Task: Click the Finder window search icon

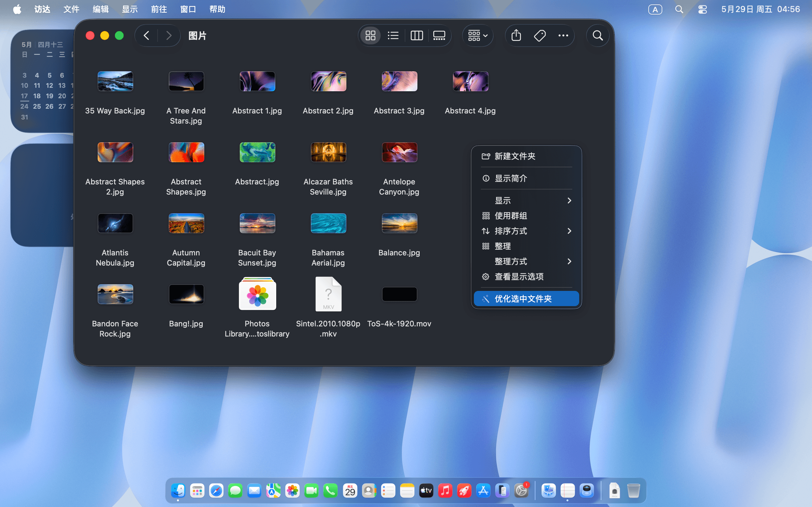Action: coord(598,35)
